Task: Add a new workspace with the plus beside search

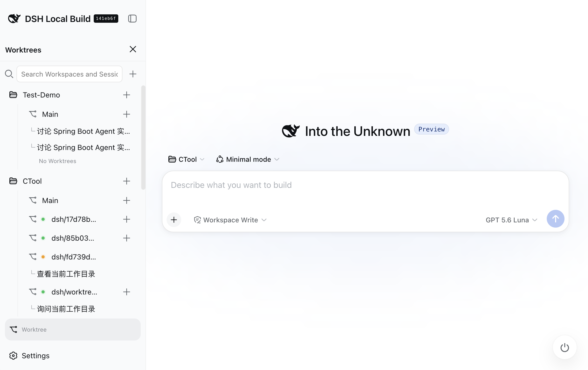Action: click(x=133, y=74)
